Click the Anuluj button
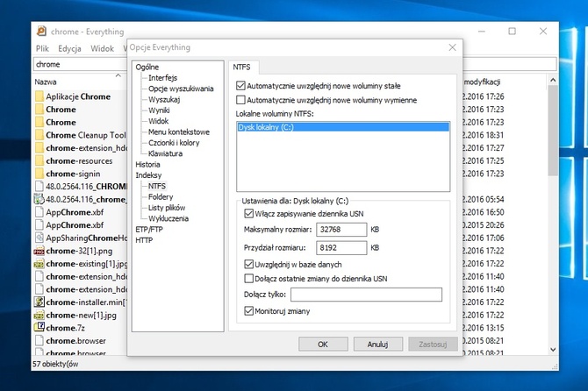 377,345
